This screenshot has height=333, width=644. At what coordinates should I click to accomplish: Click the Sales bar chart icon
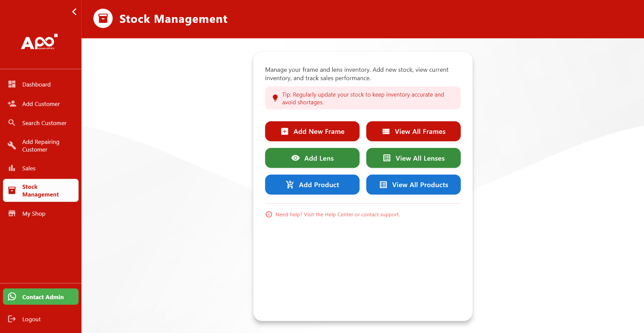pos(12,168)
